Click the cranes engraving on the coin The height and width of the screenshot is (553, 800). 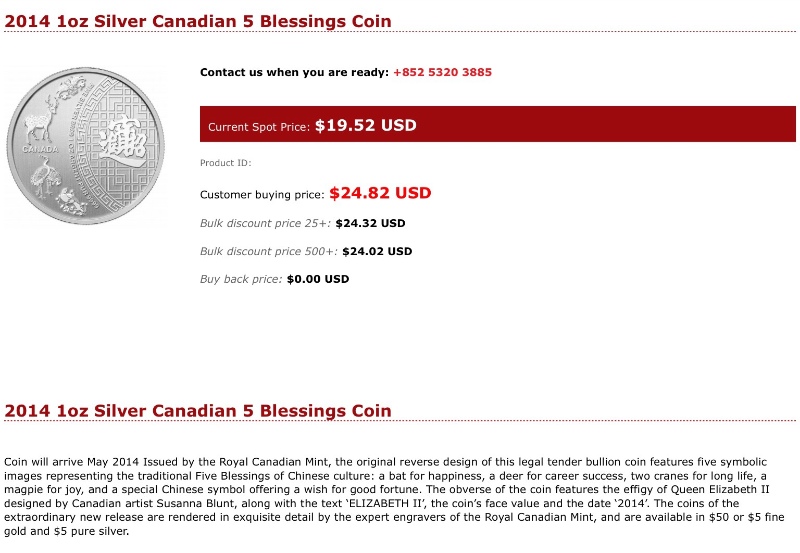click(x=43, y=176)
